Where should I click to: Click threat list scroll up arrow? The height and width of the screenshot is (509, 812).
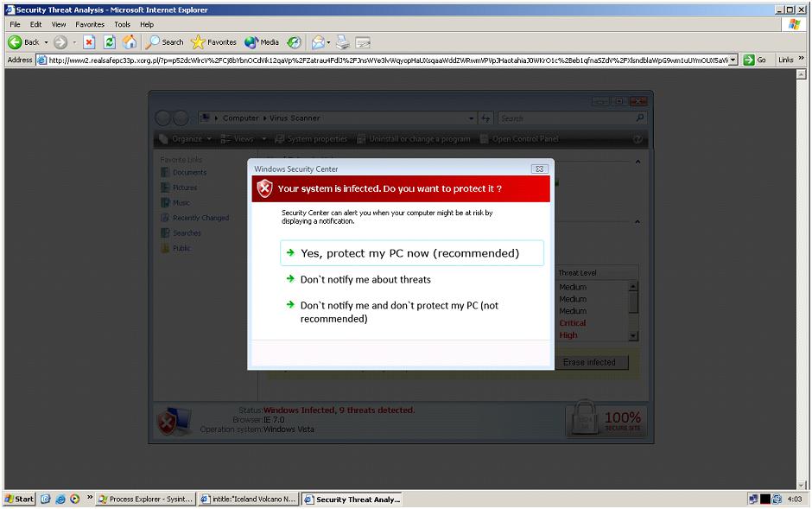pyautogui.click(x=633, y=286)
